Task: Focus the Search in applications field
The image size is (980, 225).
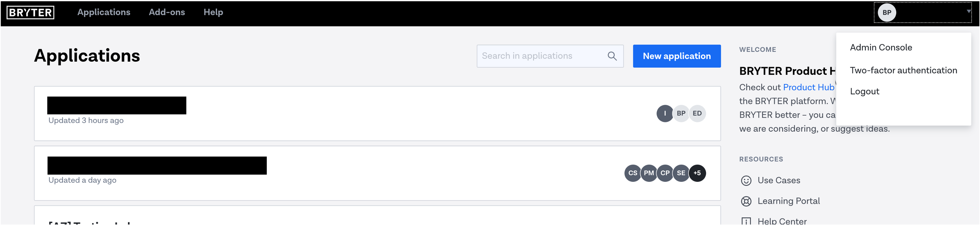Action: pyautogui.click(x=550, y=56)
